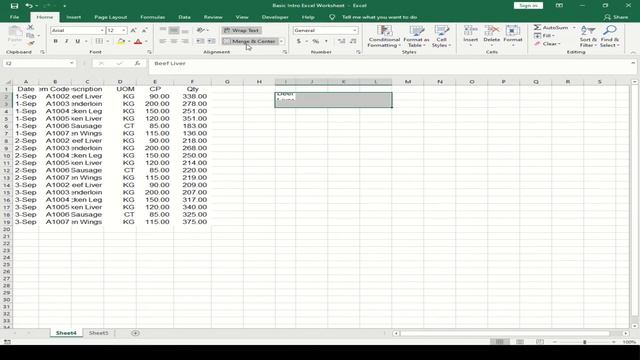Toggle Top Align

[x=163, y=30]
